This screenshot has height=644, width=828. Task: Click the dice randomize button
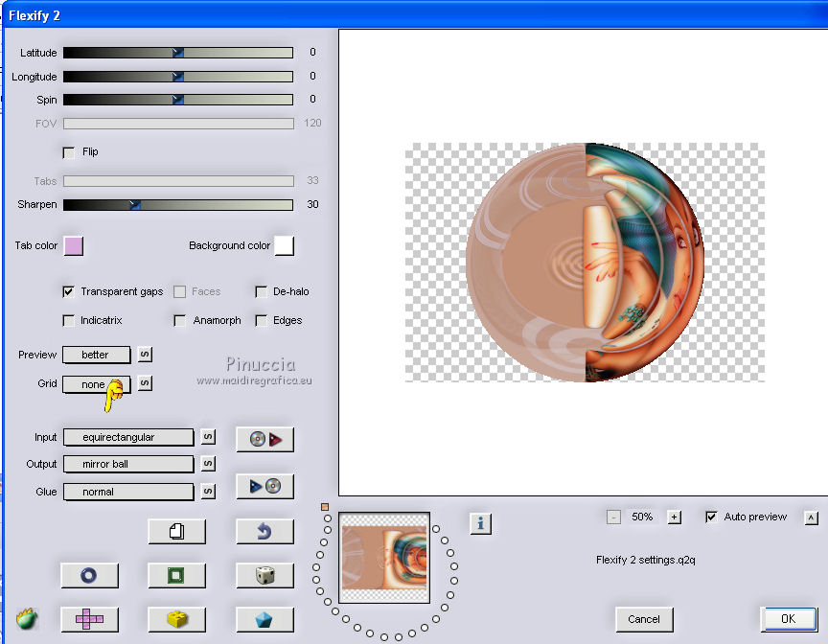point(265,575)
